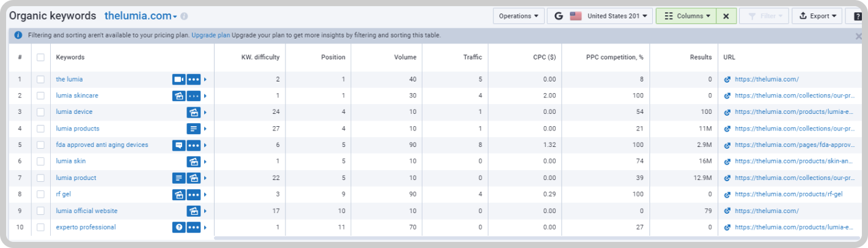Click the more-features dots icon for lumia skincare

click(194, 96)
